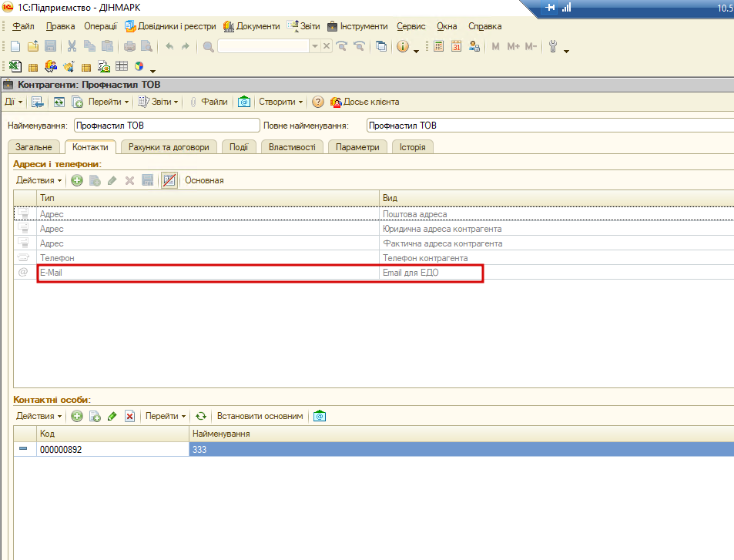Open the Перейти dropdown in form toolbar
734x560 pixels.
tap(109, 102)
